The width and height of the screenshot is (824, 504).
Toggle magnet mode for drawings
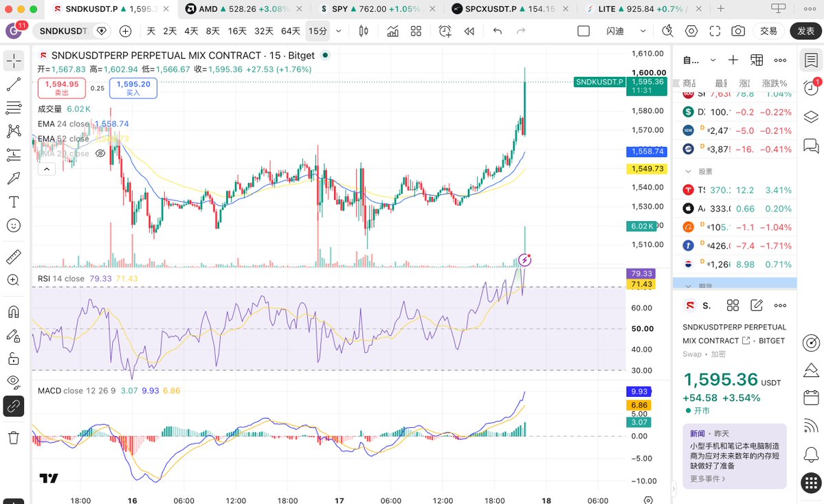(x=14, y=312)
